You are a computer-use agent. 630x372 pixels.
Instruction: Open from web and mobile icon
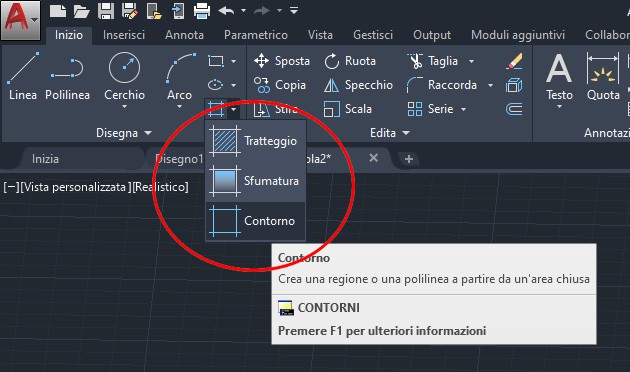click(154, 11)
